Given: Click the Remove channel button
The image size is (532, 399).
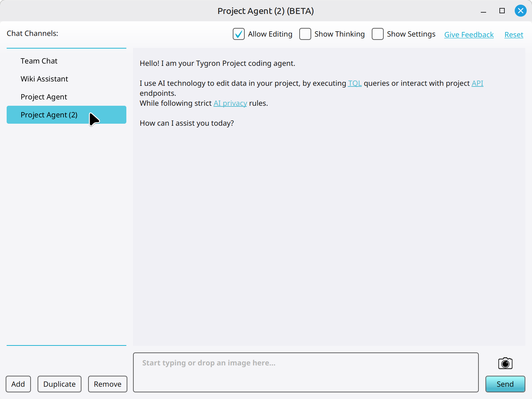Looking at the screenshot, I should (x=108, y=384).
